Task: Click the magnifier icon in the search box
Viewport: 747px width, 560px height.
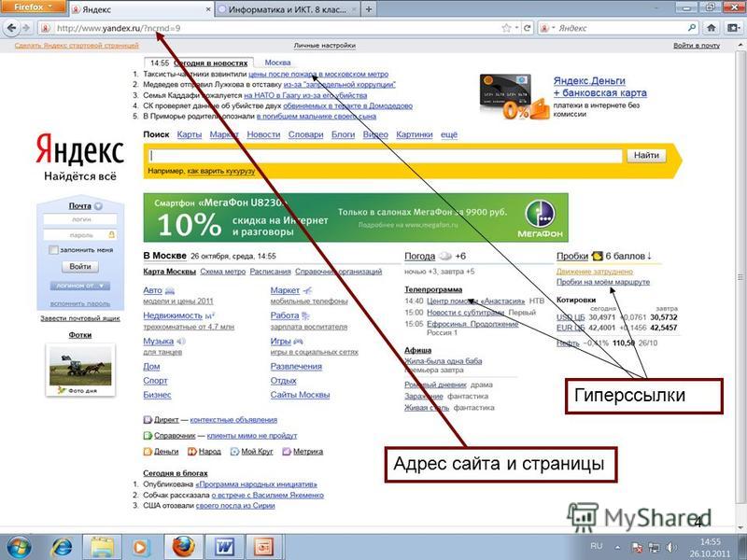Action: (x=692, y=28)
